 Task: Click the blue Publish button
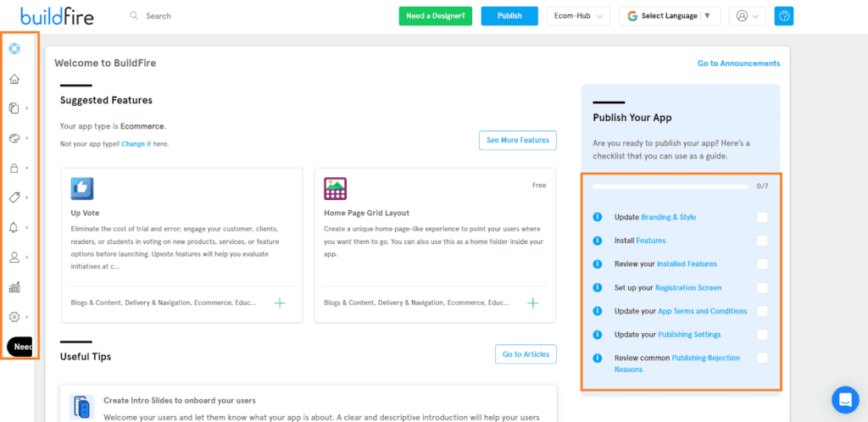(x=509, y=16)
